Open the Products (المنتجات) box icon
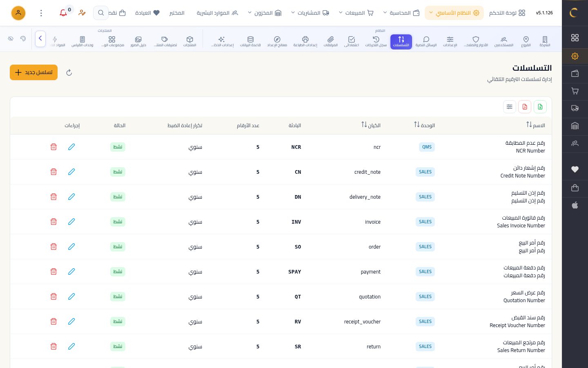The image size is (588, 368). click(x=190, y=41)
